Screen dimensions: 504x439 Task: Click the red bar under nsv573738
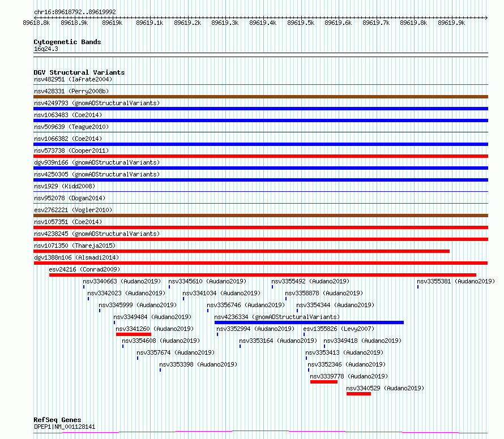pyautogui.click(x=260, y=156)
